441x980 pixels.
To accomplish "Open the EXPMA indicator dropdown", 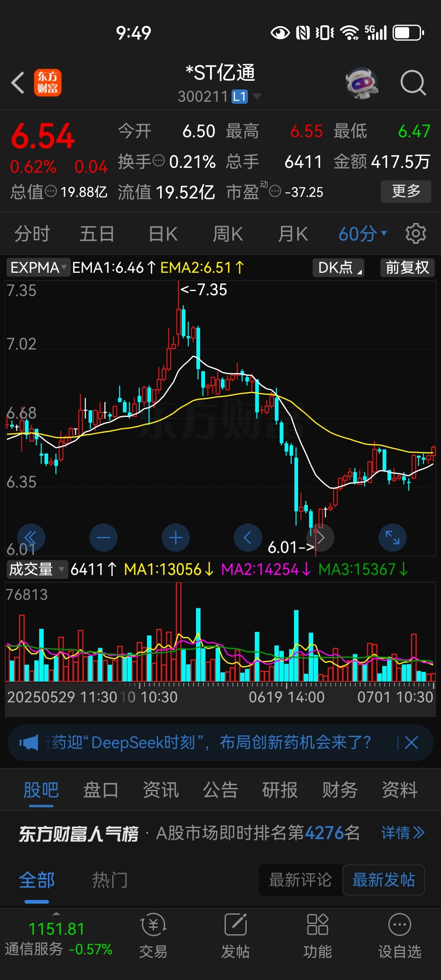I will [x=38, y=267].
